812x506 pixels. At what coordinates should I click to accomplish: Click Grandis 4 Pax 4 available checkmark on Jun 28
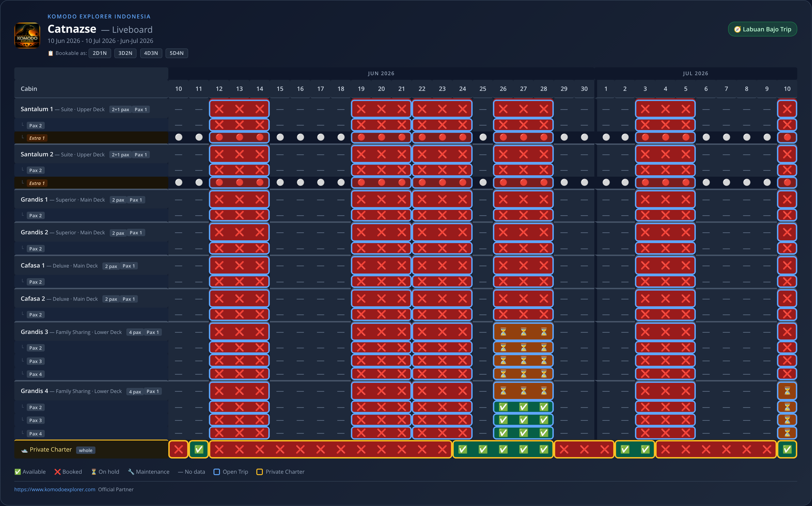click(x=544, y=433)
